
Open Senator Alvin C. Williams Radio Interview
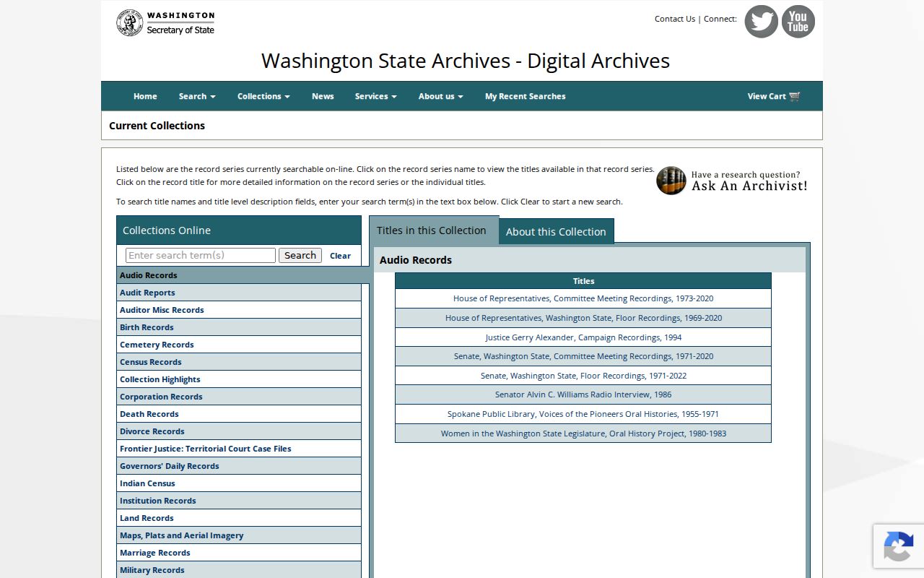[583, 394]
